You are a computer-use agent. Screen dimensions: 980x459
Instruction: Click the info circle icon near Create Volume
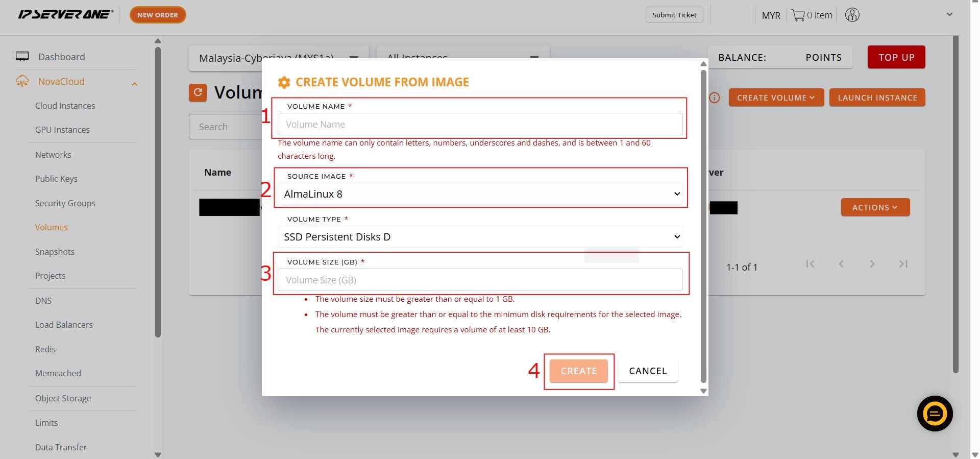point(715,98)
